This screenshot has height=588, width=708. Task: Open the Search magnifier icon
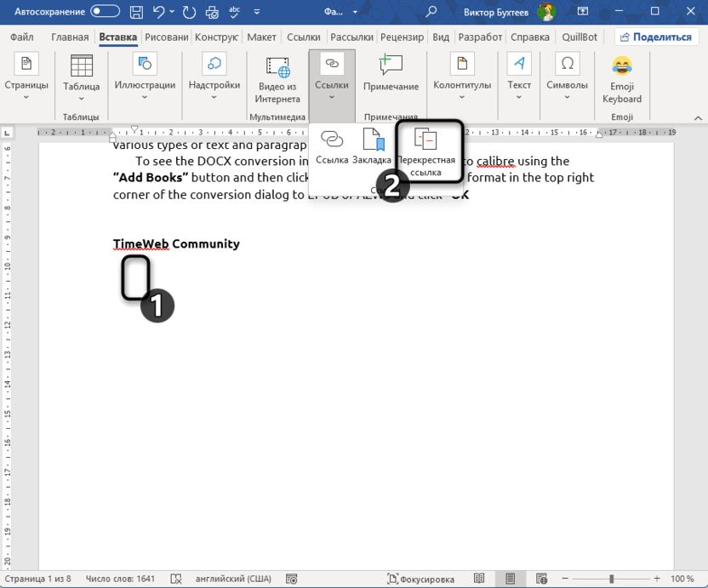tap(431, 12)
